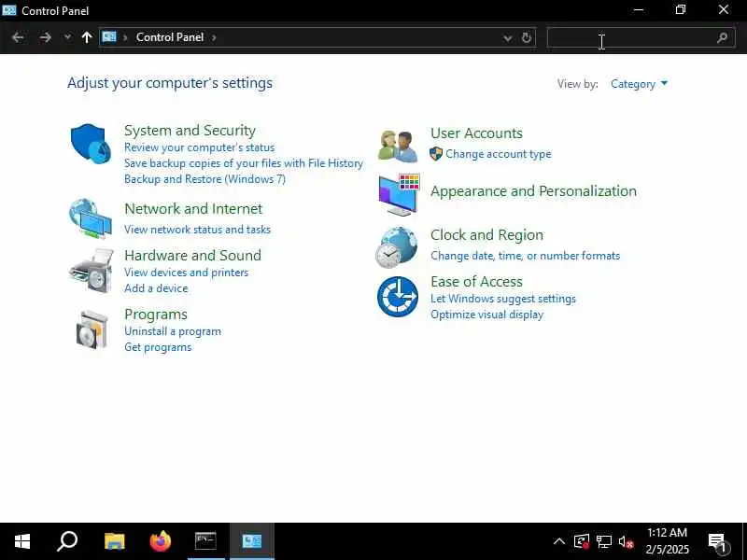747x560 pixels.
Task: Open the View by Category dropdown
Action: pos(639,84)
